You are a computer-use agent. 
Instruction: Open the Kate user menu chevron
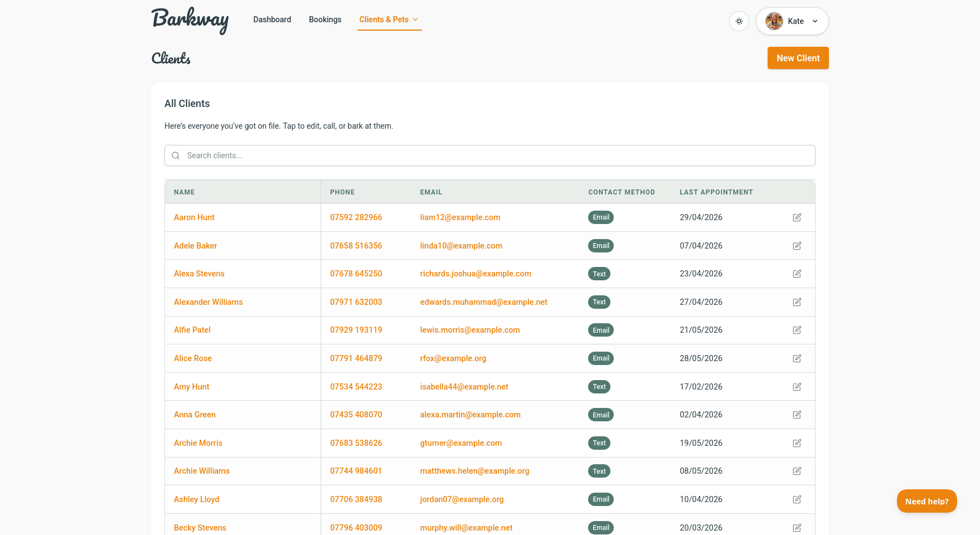pyautogui.click(x=815, y=21)
